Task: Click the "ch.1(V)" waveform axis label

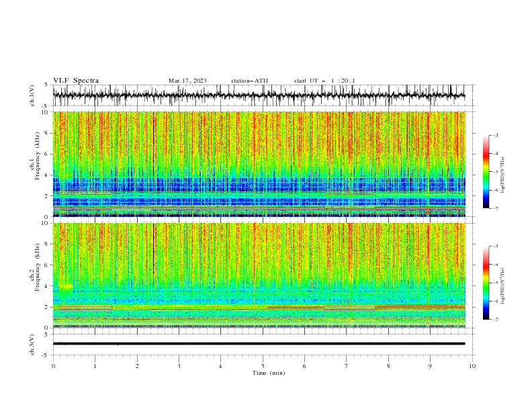Action: (x=32, y=95)
